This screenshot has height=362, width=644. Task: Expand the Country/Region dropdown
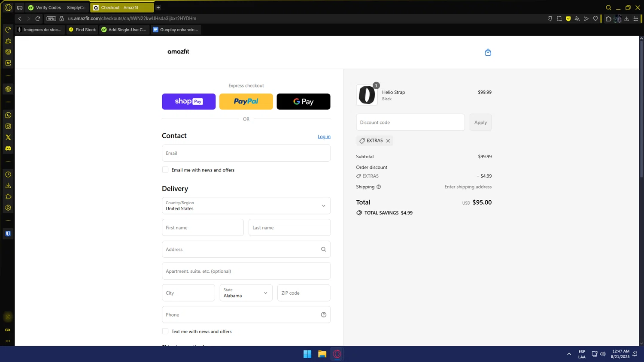coord(246,205)
